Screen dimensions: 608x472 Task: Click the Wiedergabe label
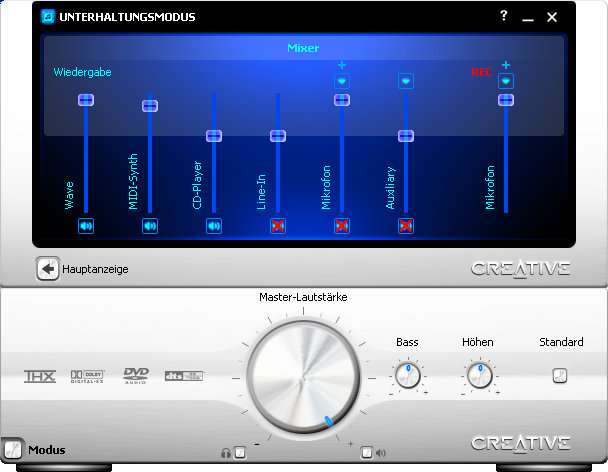pos(82,72)
